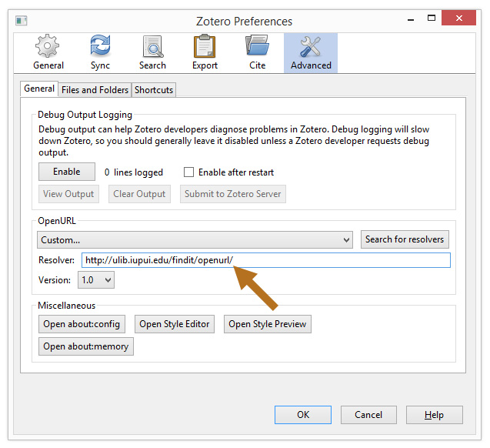Click Submit to Zotero Server button

[233, 194]
